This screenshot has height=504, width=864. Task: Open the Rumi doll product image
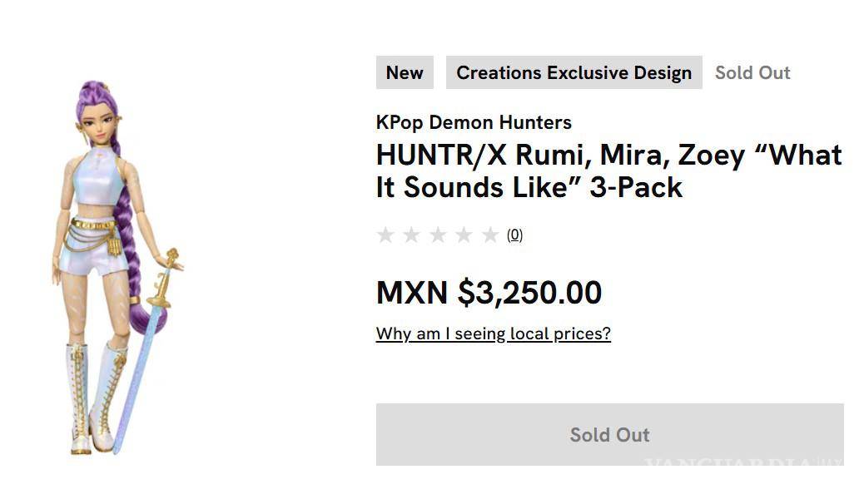click(x=117, y=266)
